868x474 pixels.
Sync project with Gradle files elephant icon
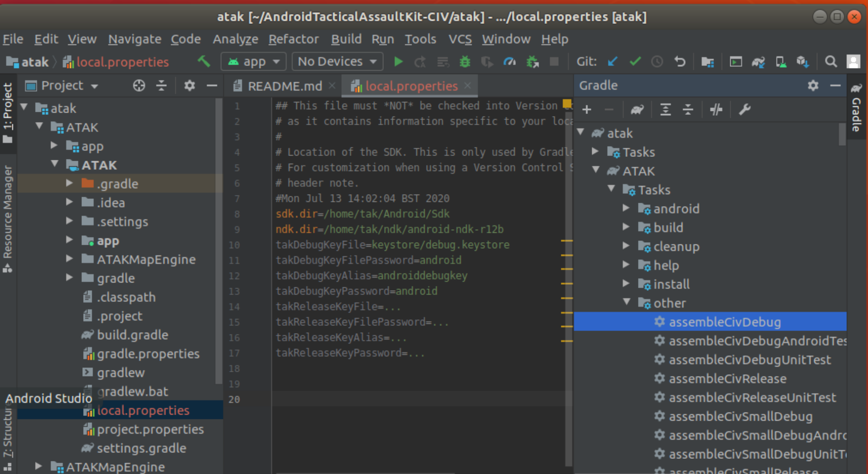[758, 62]
